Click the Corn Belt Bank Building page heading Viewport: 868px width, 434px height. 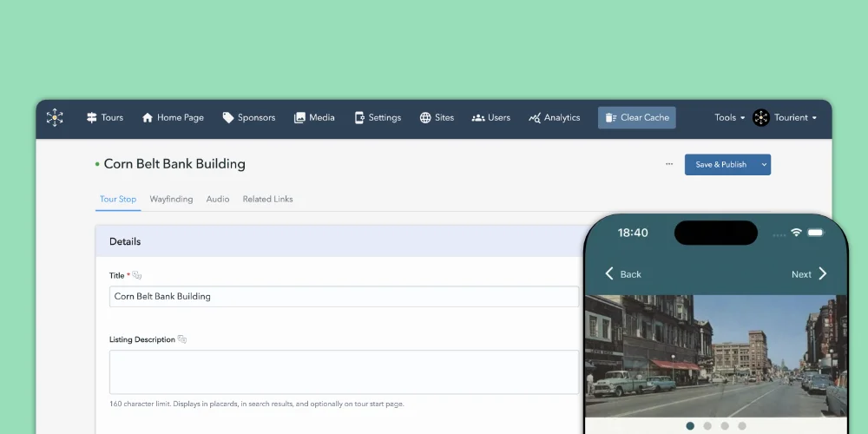coord(174,164)
